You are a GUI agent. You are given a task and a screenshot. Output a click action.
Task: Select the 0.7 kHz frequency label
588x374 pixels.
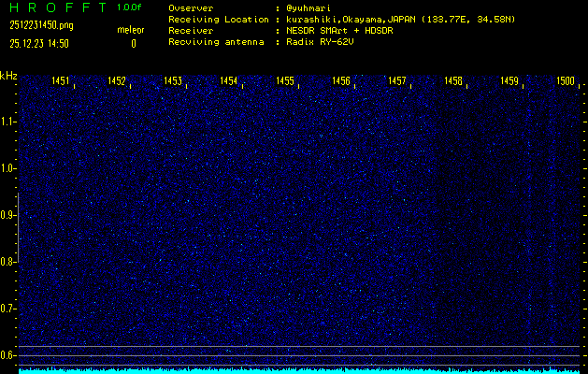pyautogui.click(x=8, y=308)
